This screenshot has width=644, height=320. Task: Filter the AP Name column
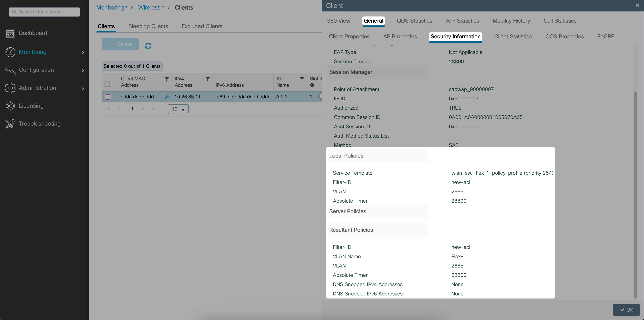pos(302,79)
